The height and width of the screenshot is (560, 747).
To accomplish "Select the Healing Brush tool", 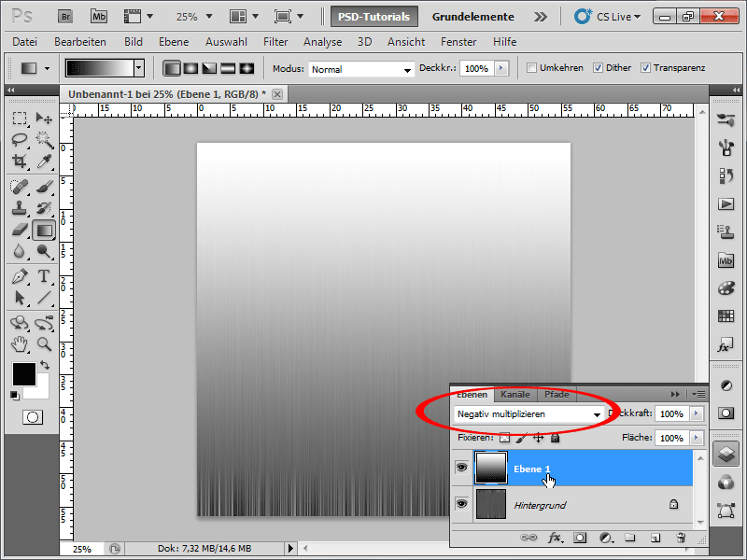I will click(x=20, y=187).
